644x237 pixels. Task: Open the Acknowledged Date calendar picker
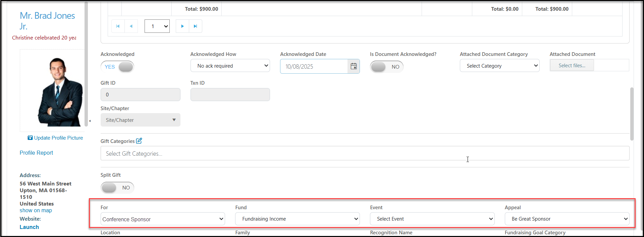coord(354,66)
